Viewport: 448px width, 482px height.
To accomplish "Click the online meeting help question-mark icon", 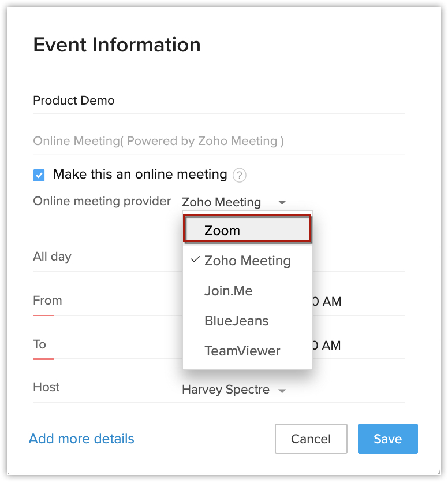I will click(x=240, y=175).
